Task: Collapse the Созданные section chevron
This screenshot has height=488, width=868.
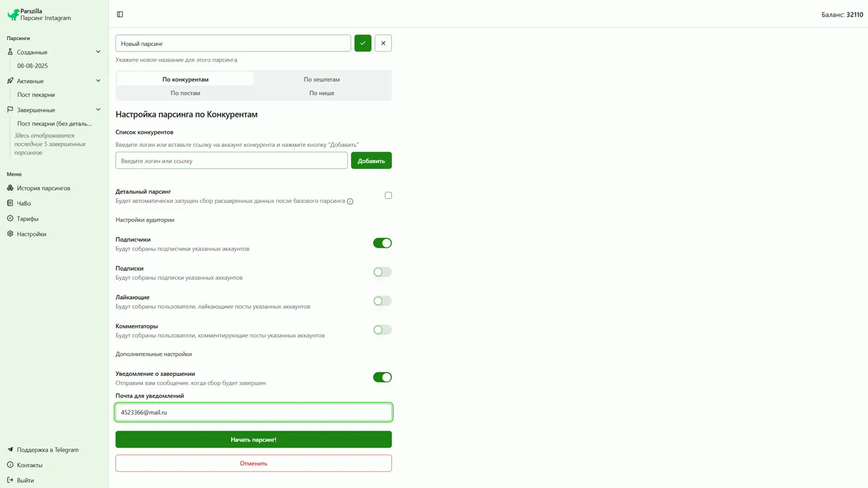Action: point(98,52)
